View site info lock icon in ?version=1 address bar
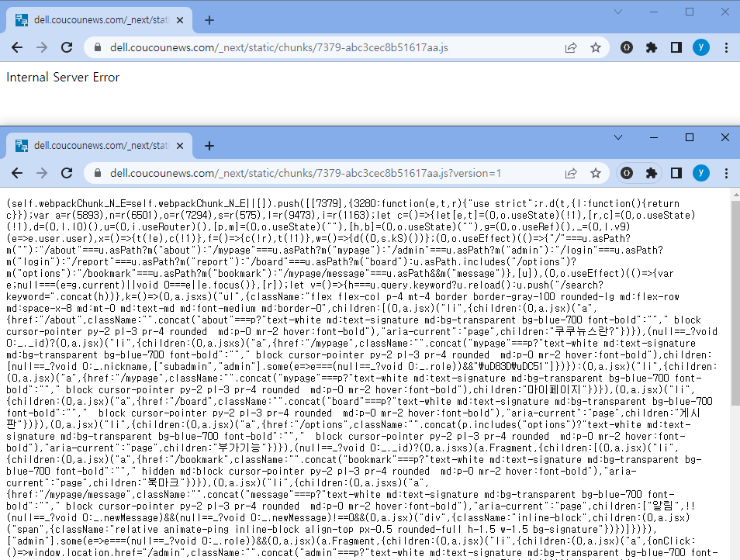The height and width of the screenshot is (560, 740). point(98,174)
